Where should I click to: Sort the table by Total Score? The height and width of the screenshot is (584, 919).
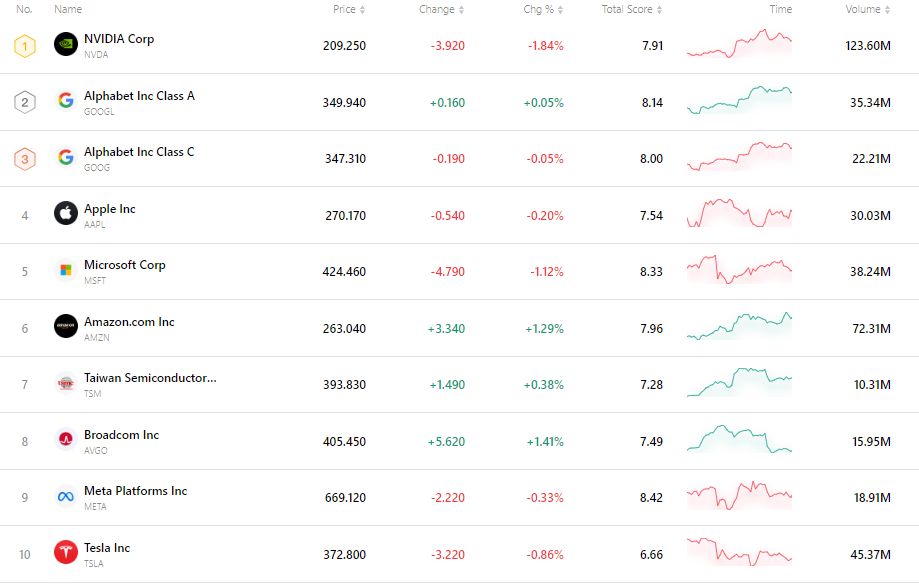click(628, 9)
